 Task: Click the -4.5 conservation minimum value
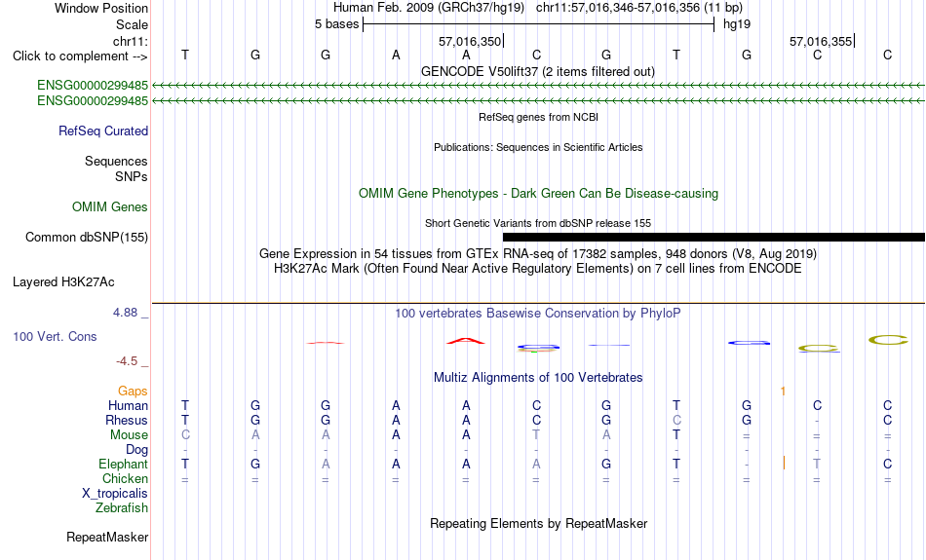click(x=127, y=360)
